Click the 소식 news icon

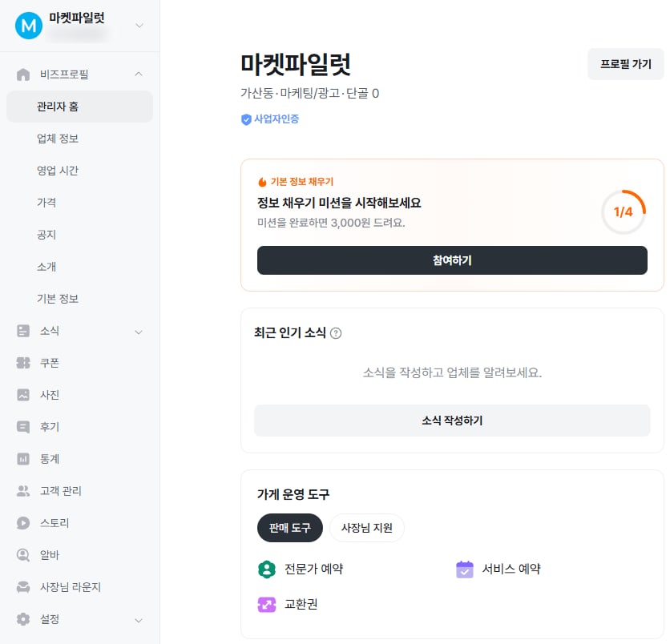pos(23,331)
